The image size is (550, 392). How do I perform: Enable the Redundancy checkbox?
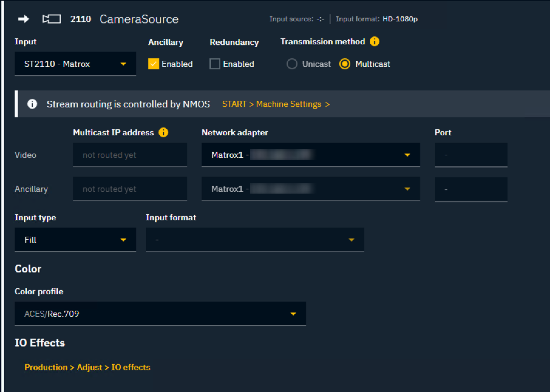pyautogui.click(x=215, y=64)
